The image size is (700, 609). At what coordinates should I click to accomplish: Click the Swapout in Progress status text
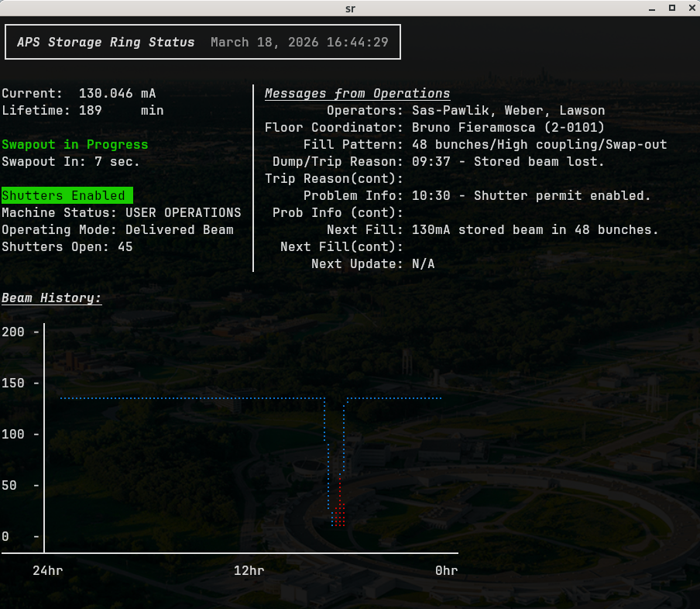(74, 145)
